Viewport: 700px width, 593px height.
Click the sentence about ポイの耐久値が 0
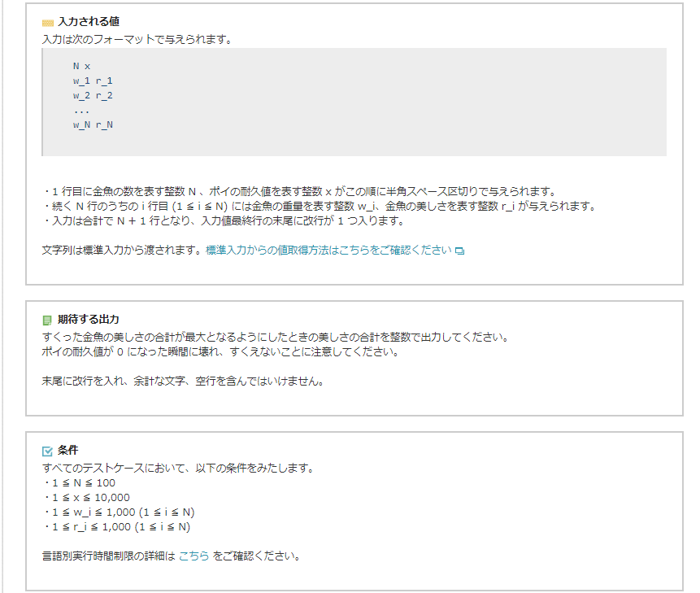pyautogui.click(x=220, y=352)
